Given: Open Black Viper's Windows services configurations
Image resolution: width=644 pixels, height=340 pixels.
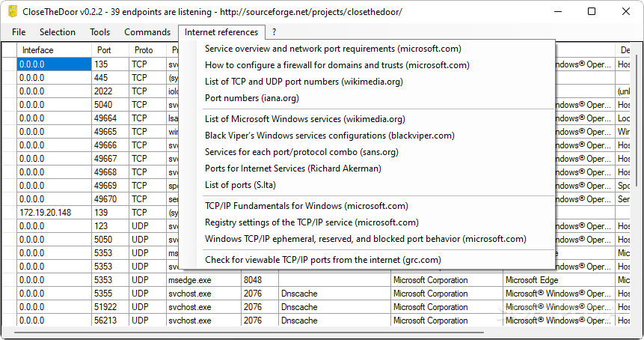Looking at the screenshot, I should 330,136.
